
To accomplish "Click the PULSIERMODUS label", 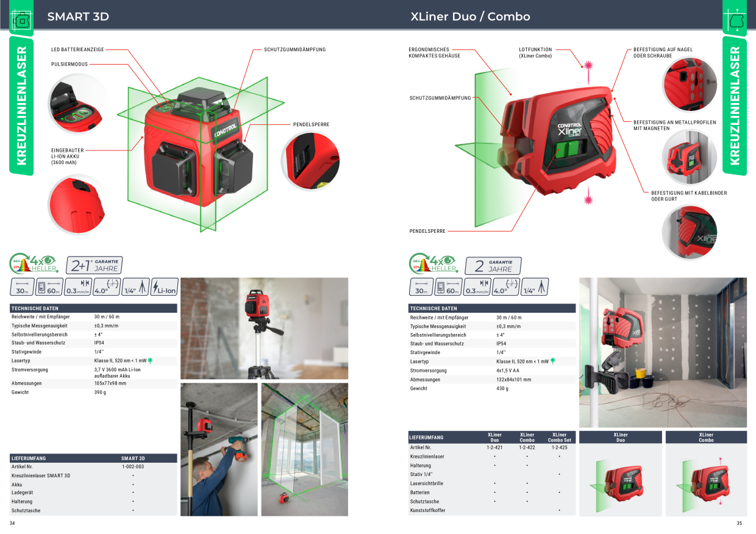I will (x=70, y=63).
